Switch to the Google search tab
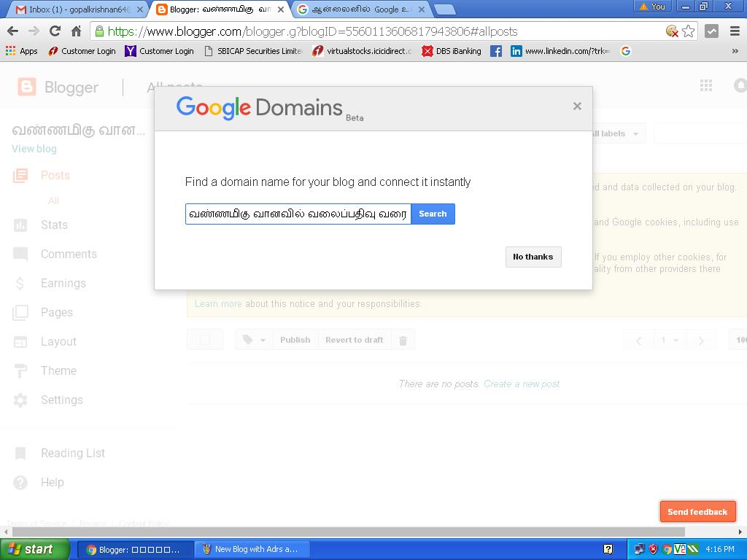The width and height of the screenshot is (747, 560). 360,9
